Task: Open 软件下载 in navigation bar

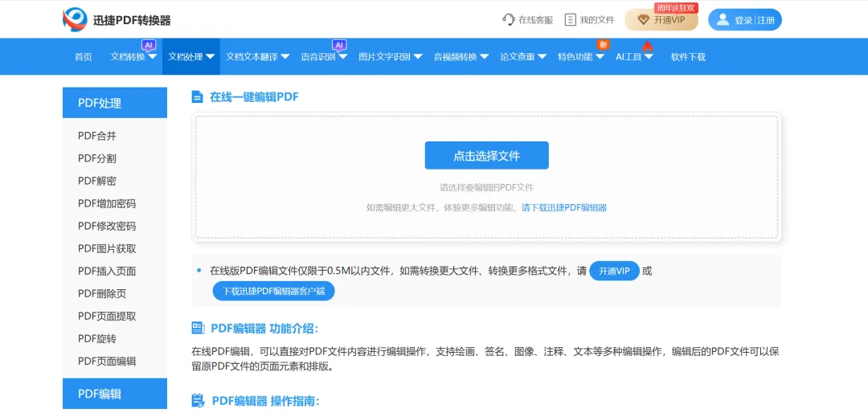Action: [688, 56]
